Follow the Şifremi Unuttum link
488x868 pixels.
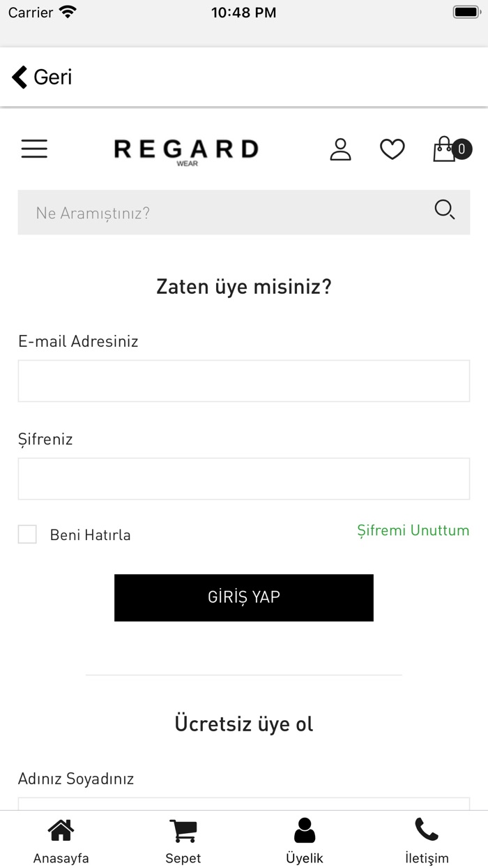[x=413, y=530]
